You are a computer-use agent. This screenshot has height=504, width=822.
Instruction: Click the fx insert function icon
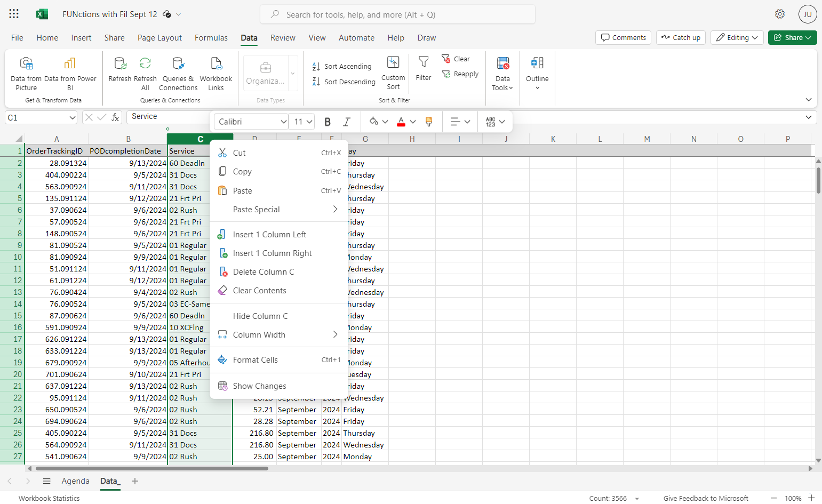click(115, 117)
